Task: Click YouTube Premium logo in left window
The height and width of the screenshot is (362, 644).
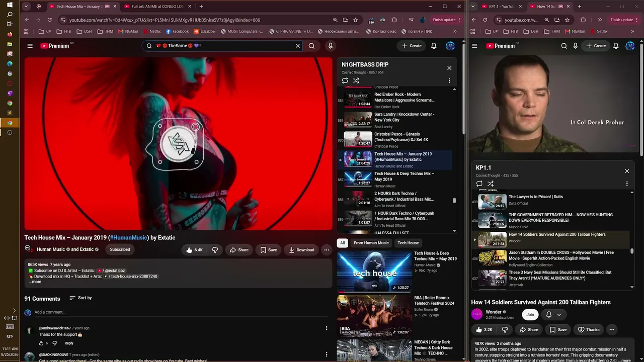Action: point(55,46)
